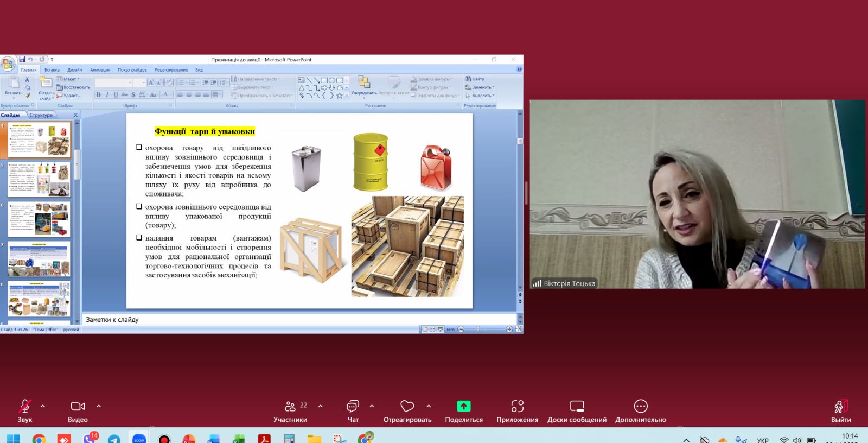The height and width of the screenshot is (443, 868).
Task: Open the Чат chat panel
Action: tap(353, 407)
